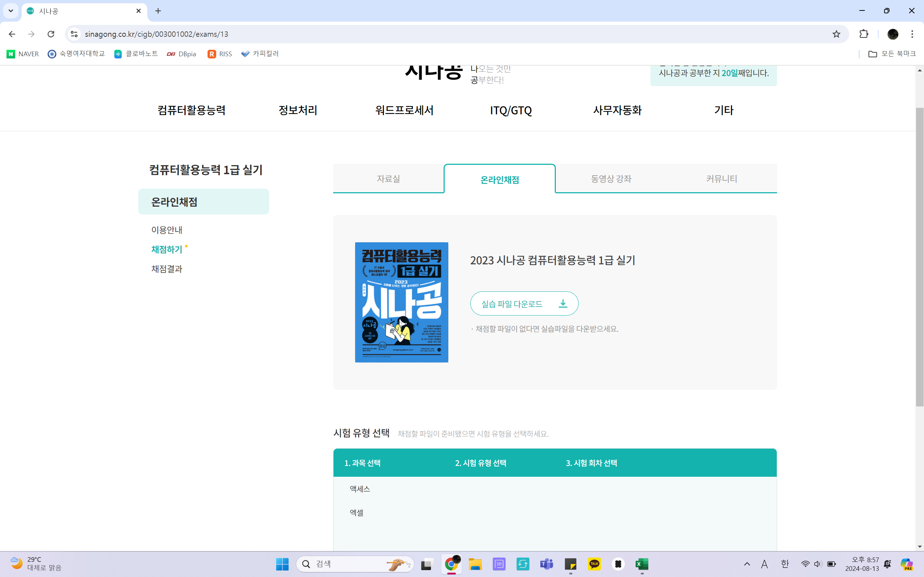
Task: Launch KakaoTalk from the taskbar
Action: [x=594, y=564]
